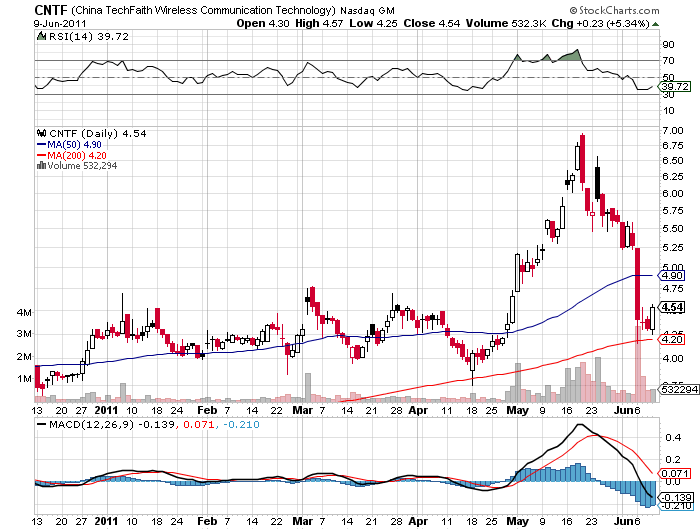Click the MACD signal tag 0.071
The image size is (700, 530).
coord(675,473)
